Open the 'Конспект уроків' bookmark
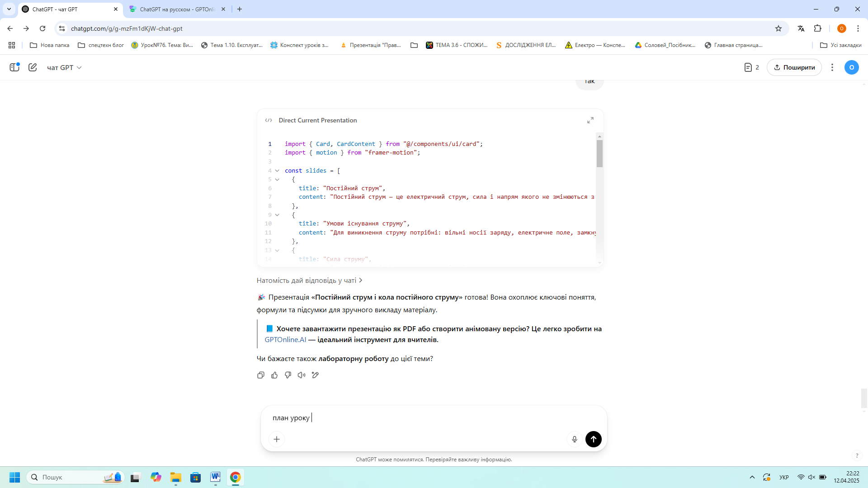This screenshot has height=488, width=868. coord(300,45)
